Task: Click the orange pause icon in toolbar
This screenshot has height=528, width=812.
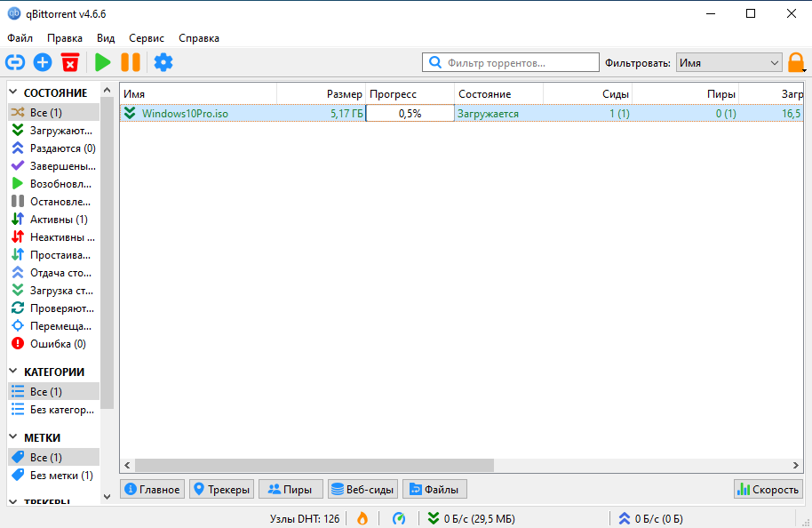Action: [x=131, y=63]
